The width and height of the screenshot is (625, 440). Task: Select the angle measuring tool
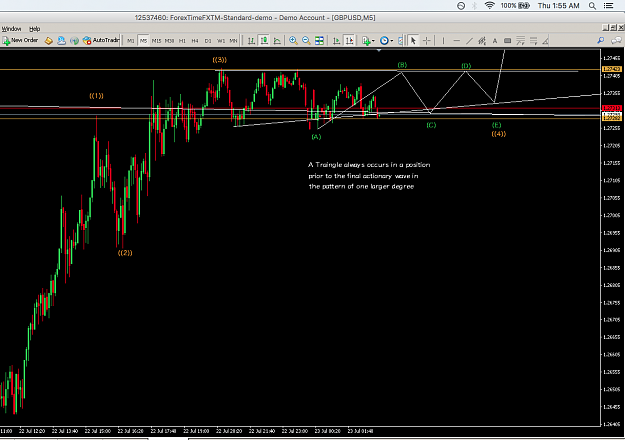pyautogui.click(x=545, y=41)
